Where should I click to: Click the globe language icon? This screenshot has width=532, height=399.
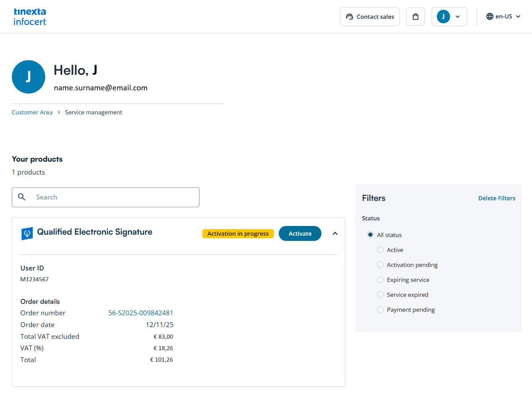point(490,17)
